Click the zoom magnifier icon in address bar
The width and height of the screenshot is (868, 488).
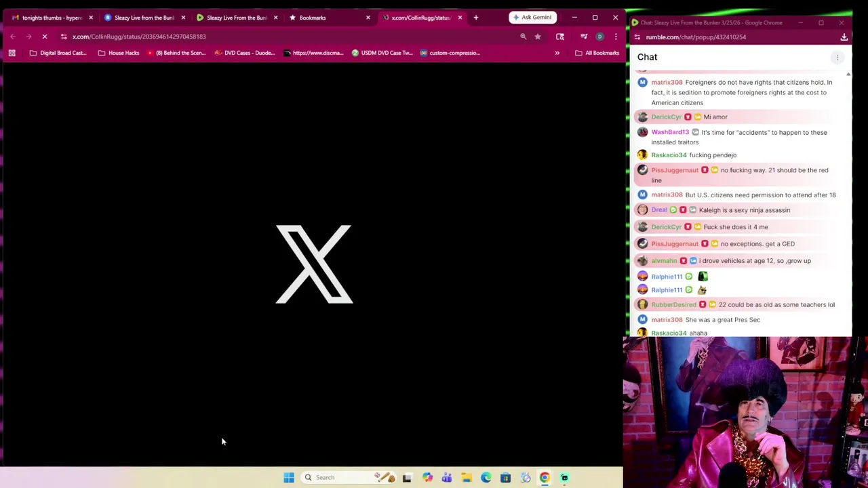pos(523,37)
